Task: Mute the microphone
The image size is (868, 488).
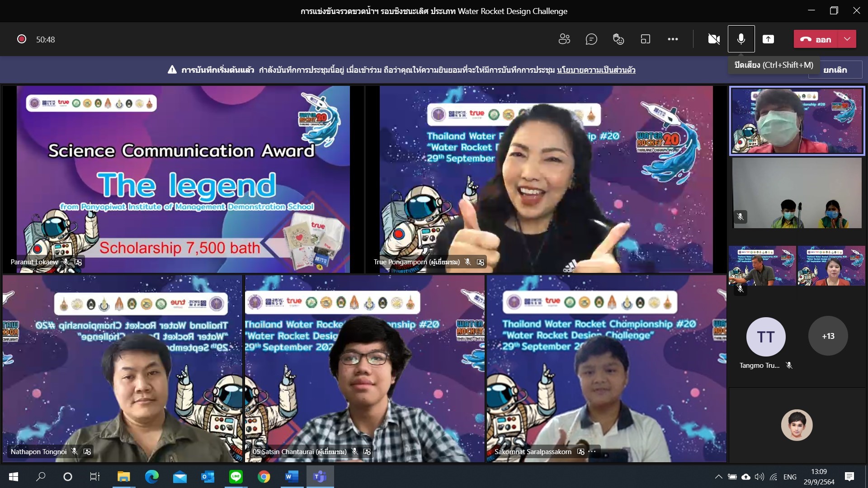Action: point(741,39)
